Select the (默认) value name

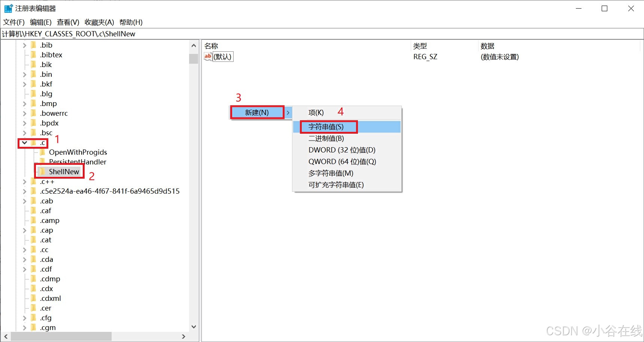click(223, 57)
